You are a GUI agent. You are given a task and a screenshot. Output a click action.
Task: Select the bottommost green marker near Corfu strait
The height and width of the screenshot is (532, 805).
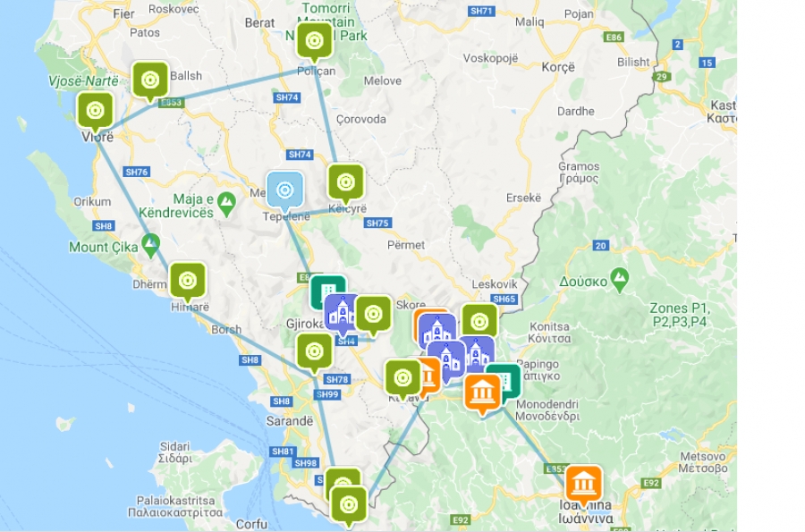coord(349,505)
